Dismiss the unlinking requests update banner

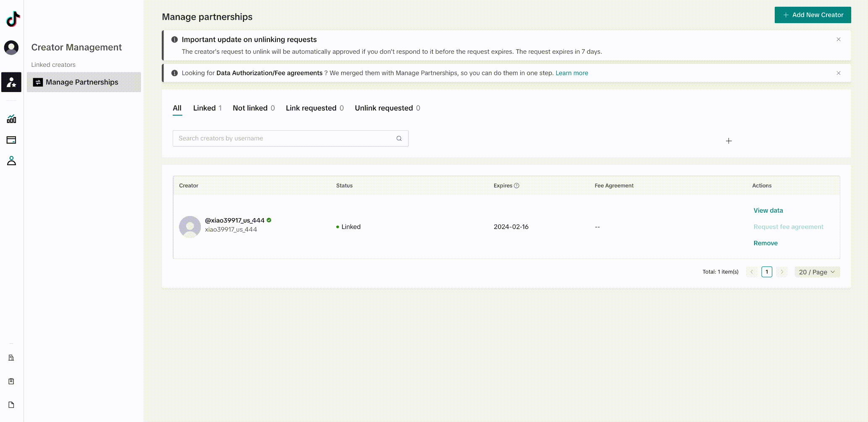(838, 40)
